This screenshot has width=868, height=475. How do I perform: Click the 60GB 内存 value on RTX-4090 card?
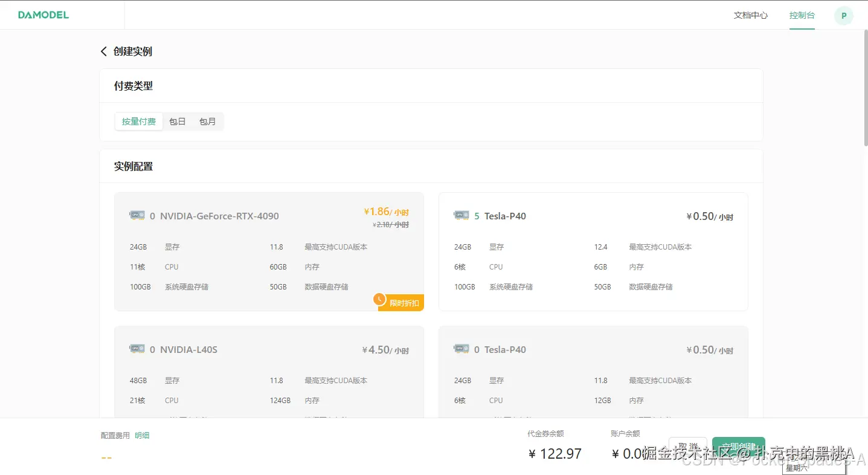pos(278,267)
